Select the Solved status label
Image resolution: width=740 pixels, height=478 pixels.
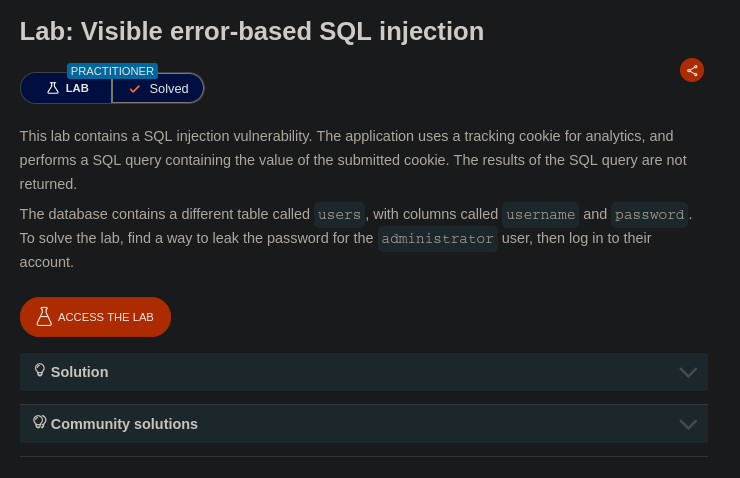click(x=168, y=89)
